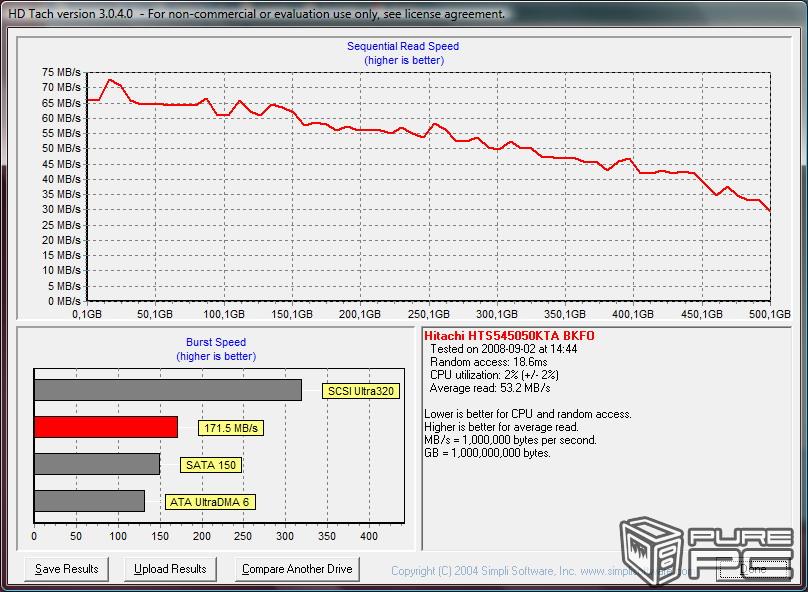Click the 25 MB/s y-axis label
Viewport: 808px width, 592px height.
[x=61, y=225]
